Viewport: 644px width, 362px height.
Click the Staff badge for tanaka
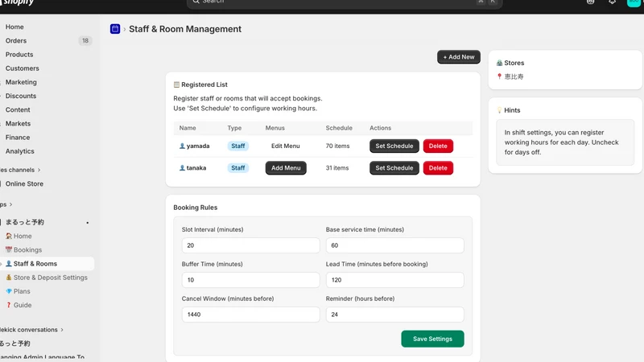tap(237, 168)
